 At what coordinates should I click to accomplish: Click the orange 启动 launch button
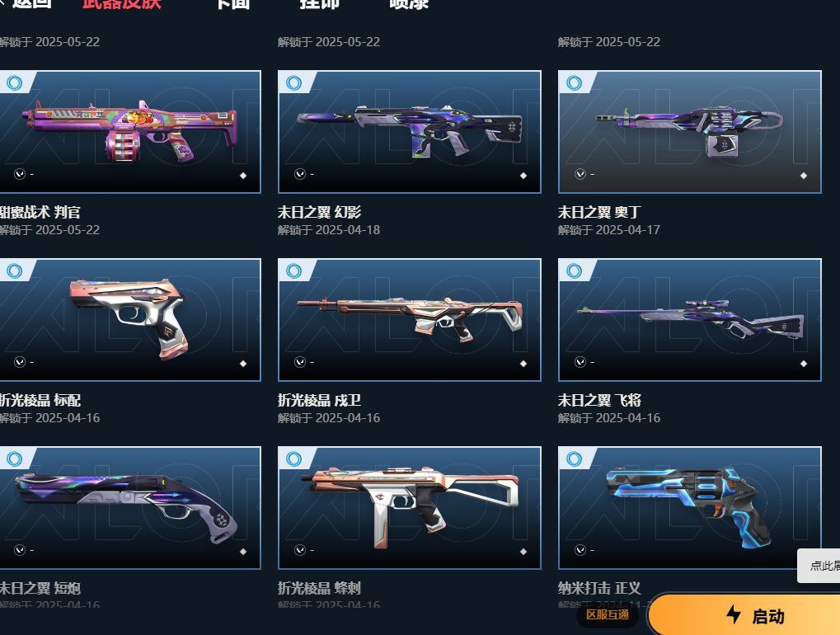[744, 614]
